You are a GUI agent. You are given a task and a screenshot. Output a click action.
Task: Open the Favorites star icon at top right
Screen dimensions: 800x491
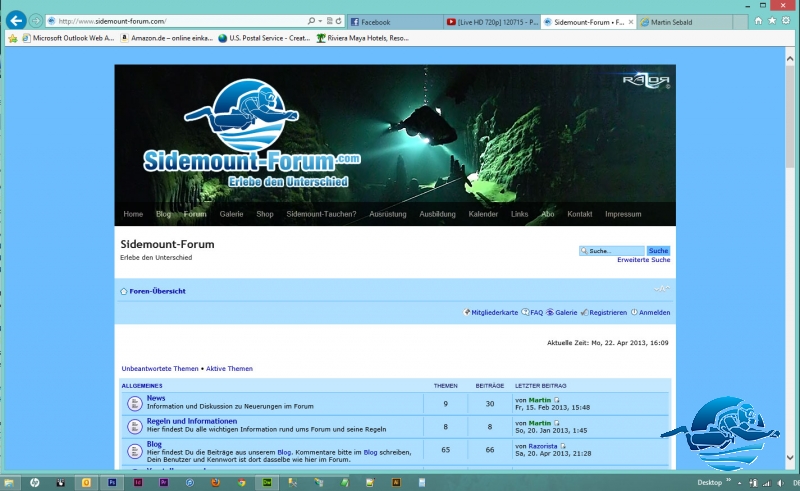[x=772, y=20]
